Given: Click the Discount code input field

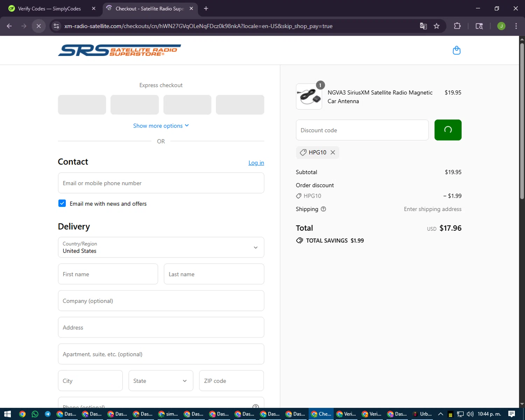Looking at the screenshot, I should 362,130.
